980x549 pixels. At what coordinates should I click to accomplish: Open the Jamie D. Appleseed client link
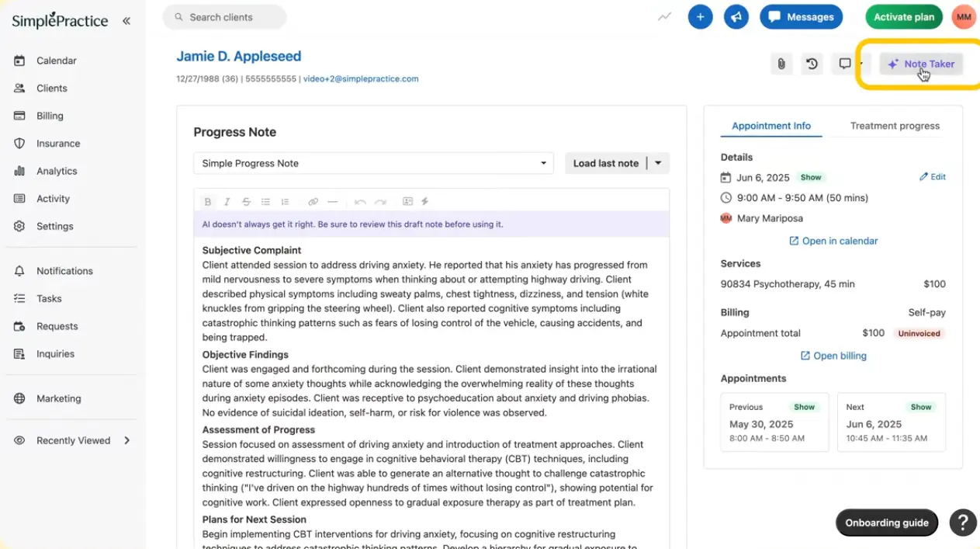(239, 56)
